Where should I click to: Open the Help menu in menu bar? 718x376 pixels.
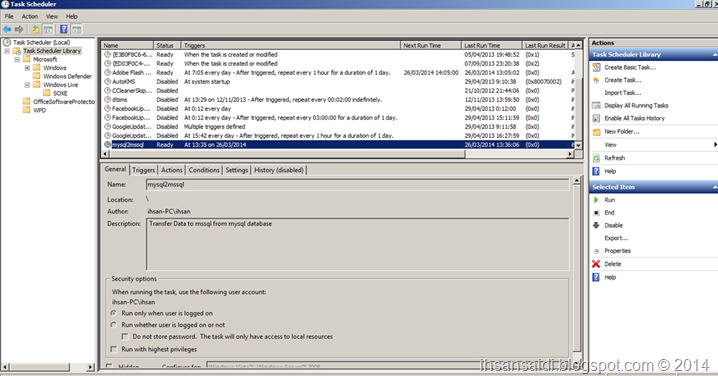click(x=72, y=16)
